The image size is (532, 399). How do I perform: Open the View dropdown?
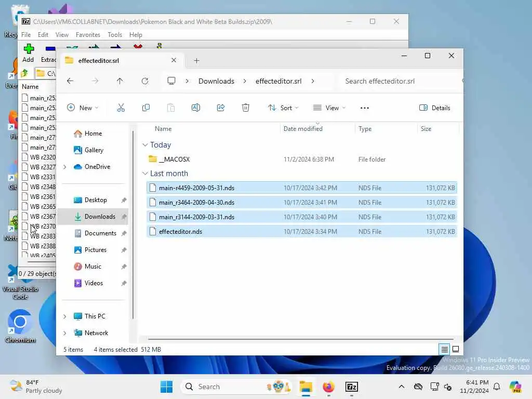click(329, 108)
